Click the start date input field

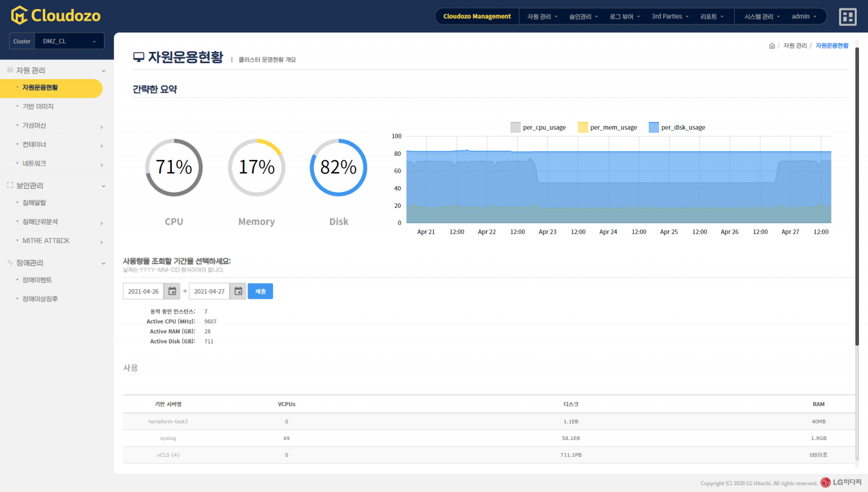pyautogui.click(x=144, y=291)
